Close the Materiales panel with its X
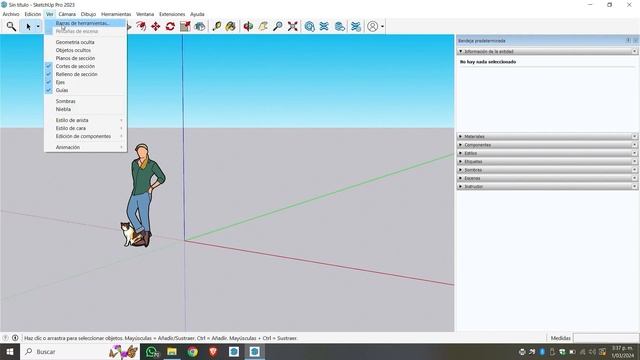The image size is (640, 360). (635, 137)
